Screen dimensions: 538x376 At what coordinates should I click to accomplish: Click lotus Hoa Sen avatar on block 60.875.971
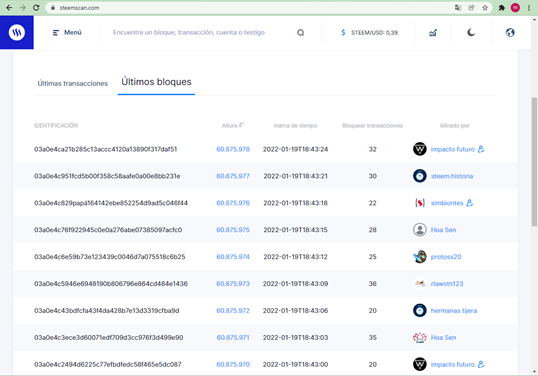click(420, 338)
